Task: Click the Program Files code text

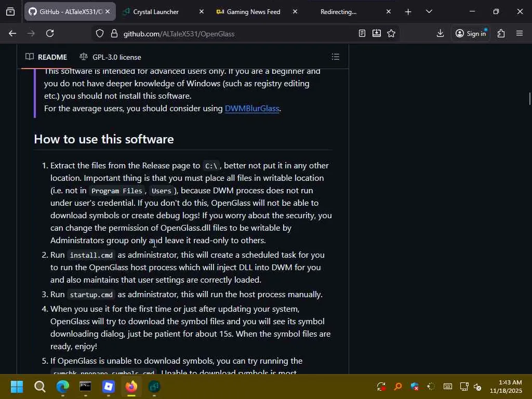Action: pyautogui.click(x=117, y=191)
